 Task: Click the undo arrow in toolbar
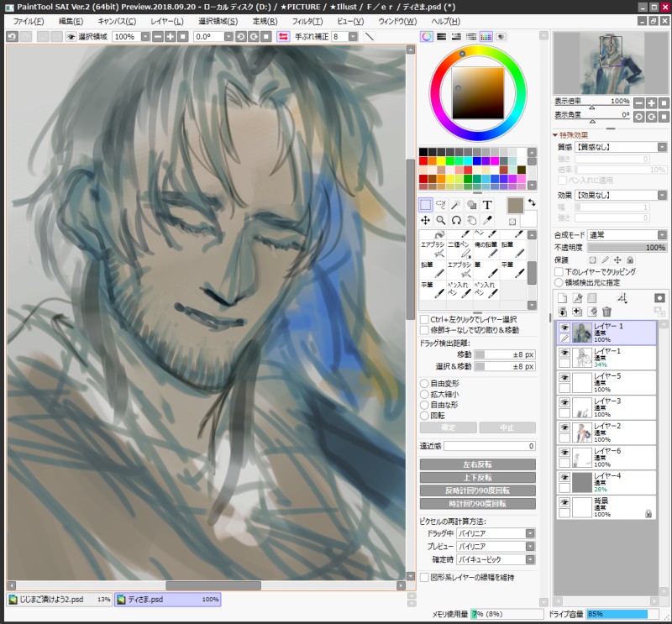click(12, 36)
